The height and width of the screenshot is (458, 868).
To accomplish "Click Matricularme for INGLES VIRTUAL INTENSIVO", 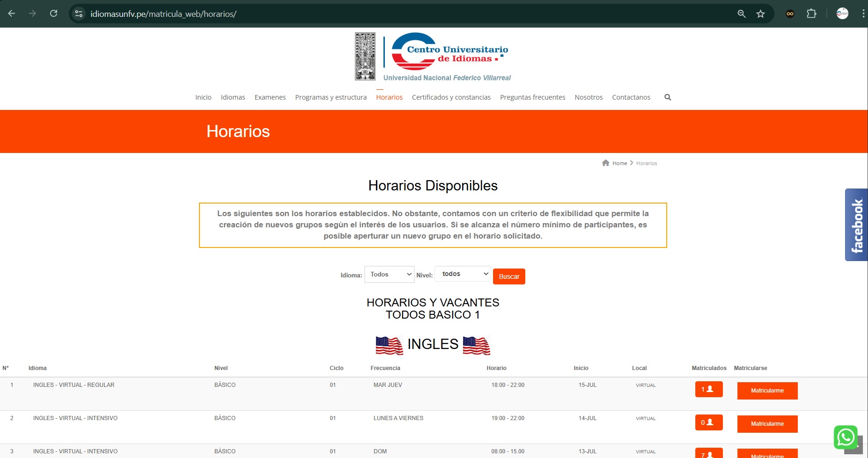I will 767,424.
